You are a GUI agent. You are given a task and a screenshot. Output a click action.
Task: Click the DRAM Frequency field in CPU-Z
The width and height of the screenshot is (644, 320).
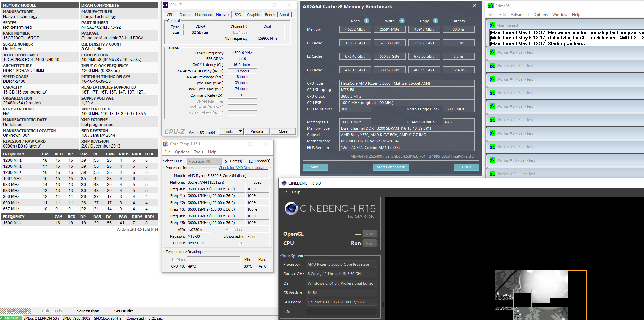click(x=242, y=53)
